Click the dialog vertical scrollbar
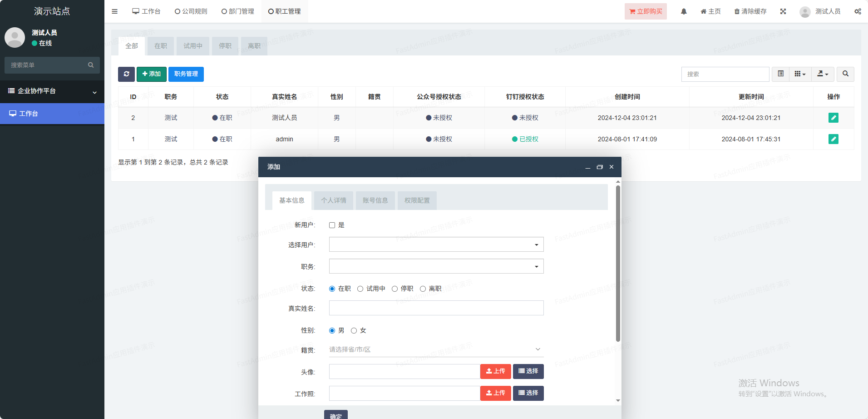Screen dimensions: 868x419 pyautogui.click(x=618, y=264)
